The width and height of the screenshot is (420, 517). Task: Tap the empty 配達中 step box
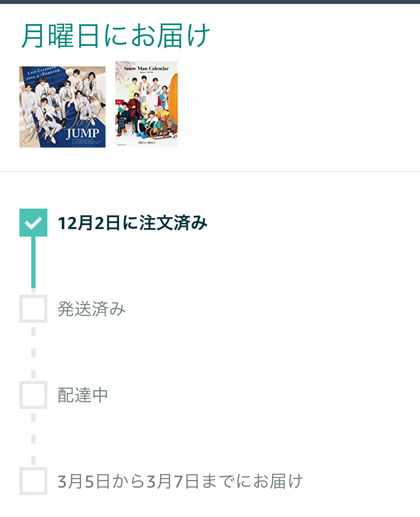click(x=33, y=395)
